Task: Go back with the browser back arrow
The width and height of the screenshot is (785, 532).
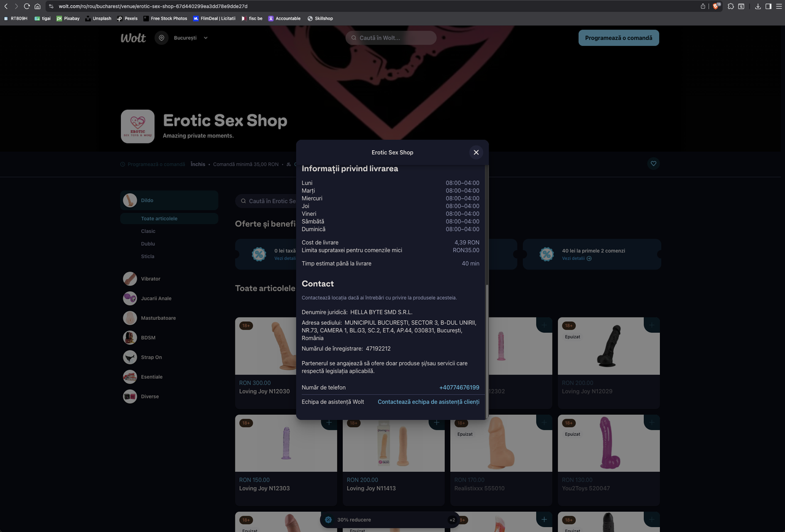Action: click(6, 6)
